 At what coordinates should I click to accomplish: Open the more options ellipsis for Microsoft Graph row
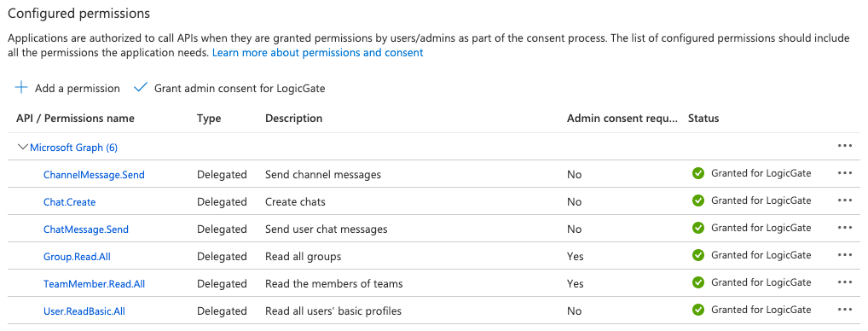pyautogui.click(x=845, y=146)
